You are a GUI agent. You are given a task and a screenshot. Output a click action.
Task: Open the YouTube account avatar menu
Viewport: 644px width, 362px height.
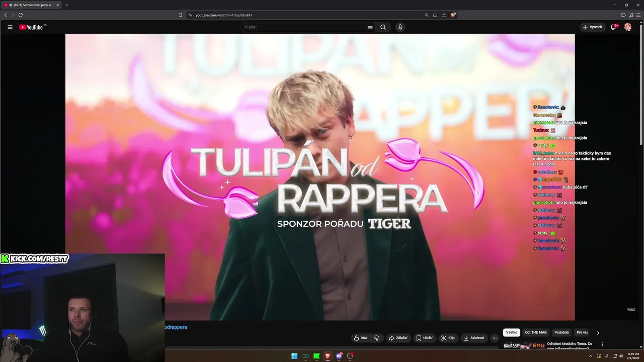coord(628,27)
